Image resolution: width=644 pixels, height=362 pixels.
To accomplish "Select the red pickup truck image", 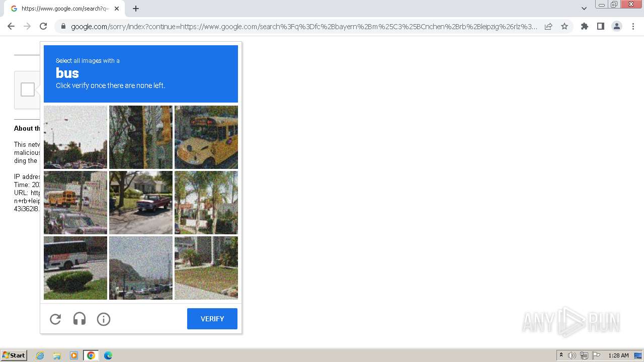I will pyautogui.click(x=141, y=203).
